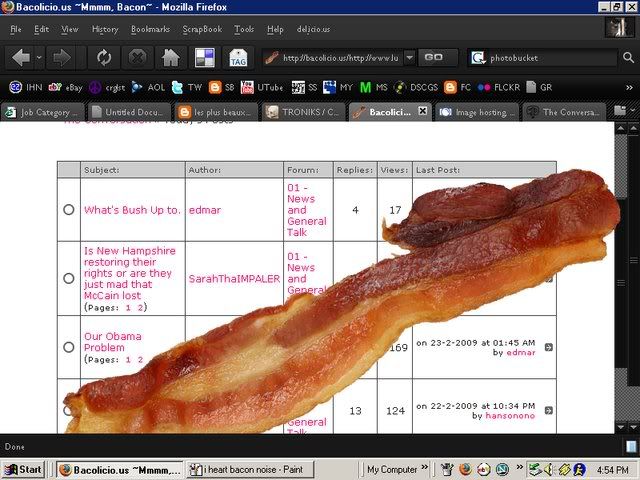This screenshot has height=480, width=640.
Task: Open the Edit menu
Action: (41, 29)
